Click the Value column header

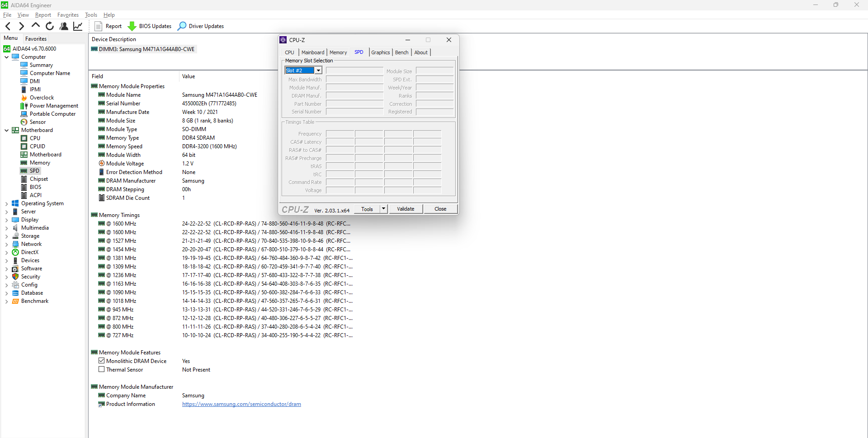click(x=189, y=76)
